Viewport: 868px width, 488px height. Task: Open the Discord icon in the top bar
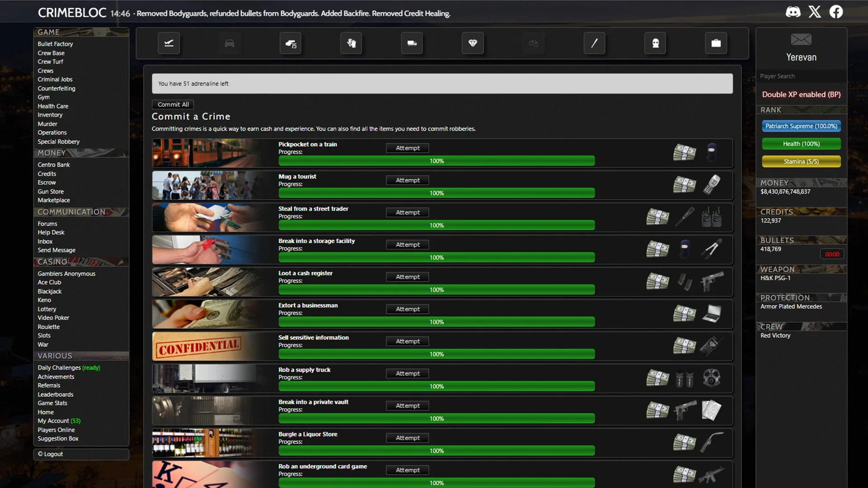pyautogui.click(x=793, y=12)
